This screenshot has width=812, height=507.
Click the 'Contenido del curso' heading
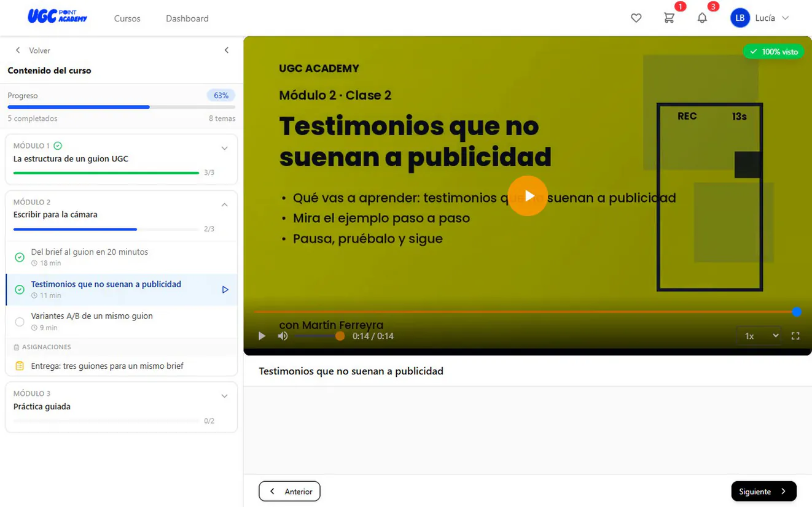click(49, 71)
